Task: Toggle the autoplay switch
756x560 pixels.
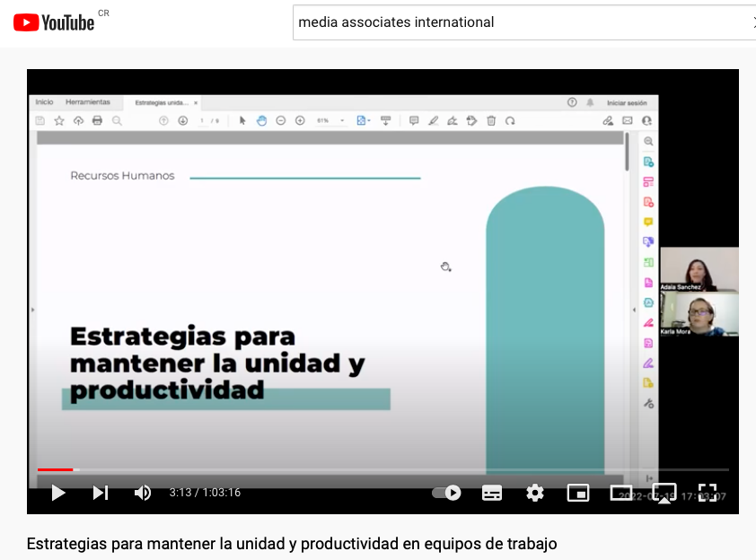Action: point(446,493)
